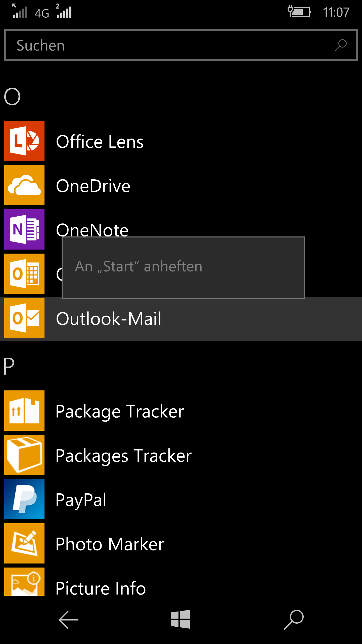Open Packages Tracker list entry
The width and height of the screenshot is (362, 644).
click(123, 456)
